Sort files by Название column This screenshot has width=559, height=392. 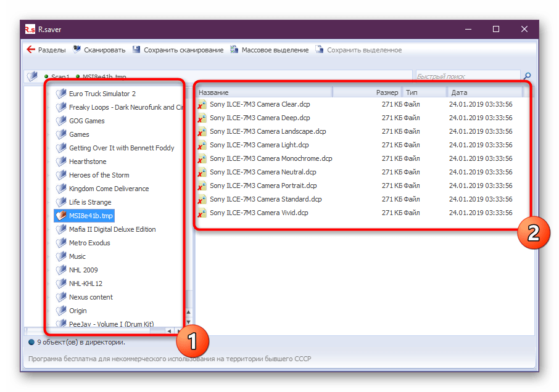click(264, 92)
